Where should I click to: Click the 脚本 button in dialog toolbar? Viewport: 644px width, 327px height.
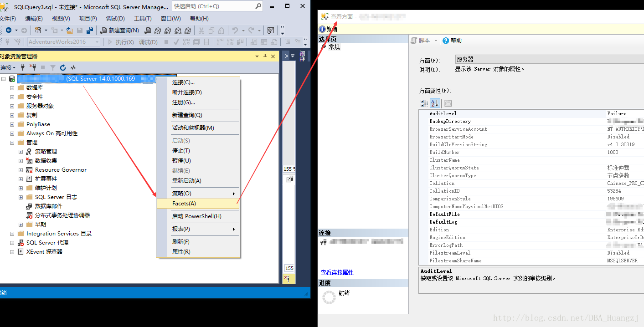tap(421, 41)
